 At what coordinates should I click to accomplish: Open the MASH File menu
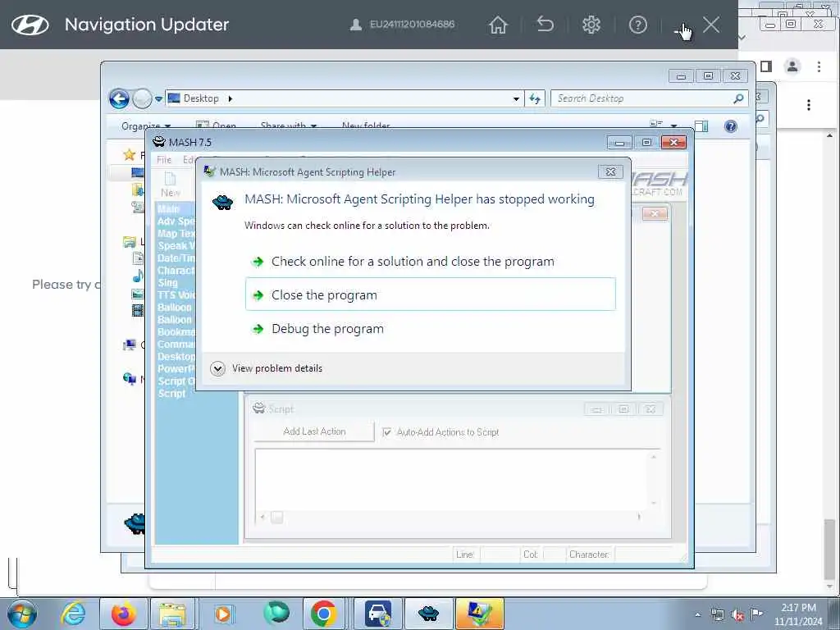pos(164,160)
